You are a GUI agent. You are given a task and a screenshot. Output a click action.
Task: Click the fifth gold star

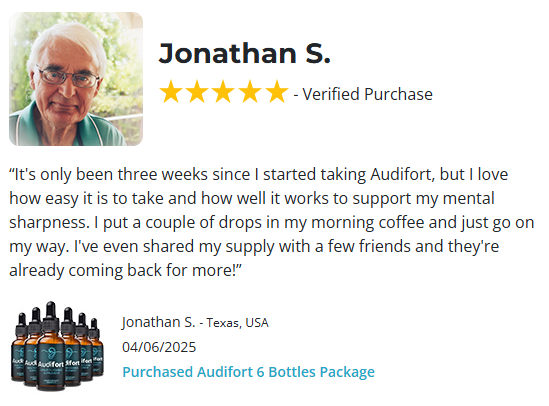coord(277,92)
